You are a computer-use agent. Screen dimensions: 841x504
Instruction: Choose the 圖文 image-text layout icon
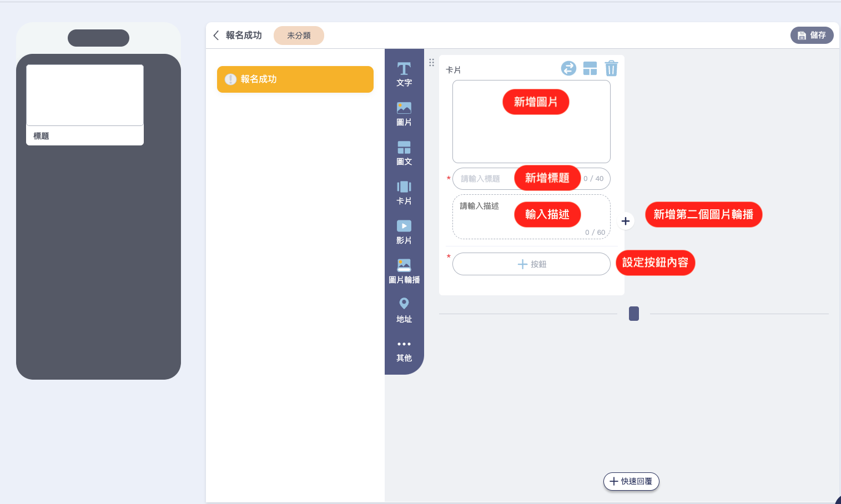pyautogui.click(x=404, y=153)
